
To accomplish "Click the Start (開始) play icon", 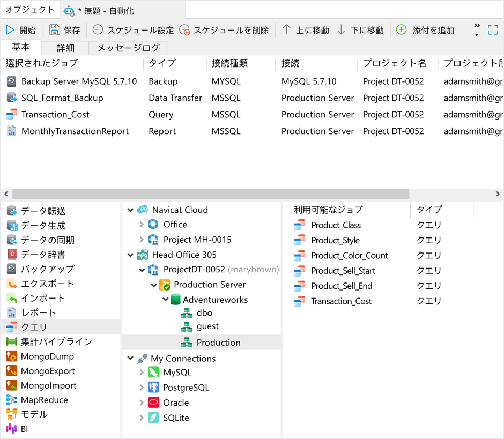I will [10, 30].
